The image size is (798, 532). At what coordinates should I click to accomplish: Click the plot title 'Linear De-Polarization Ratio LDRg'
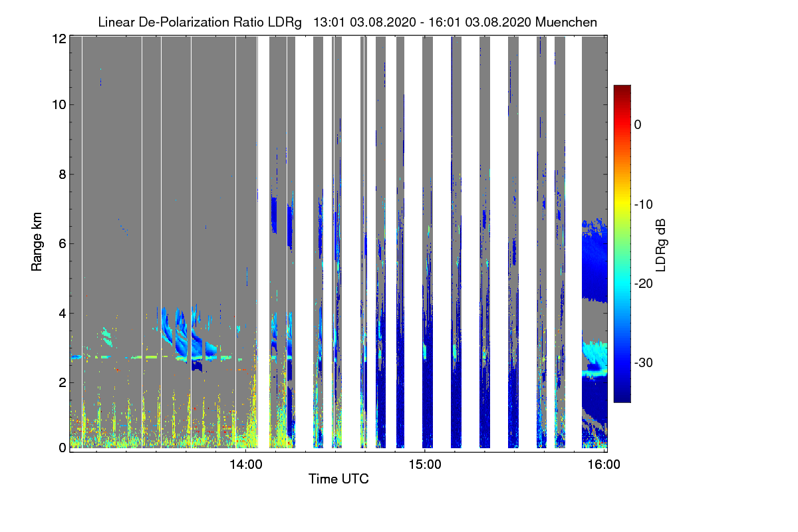click(x=199, y=22)
